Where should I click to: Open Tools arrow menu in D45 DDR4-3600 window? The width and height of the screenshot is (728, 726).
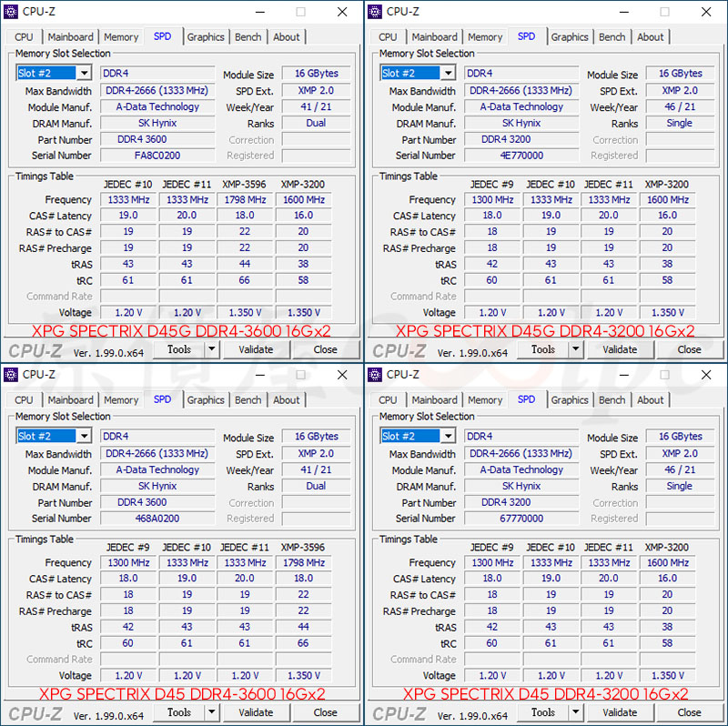click(212, 712)
